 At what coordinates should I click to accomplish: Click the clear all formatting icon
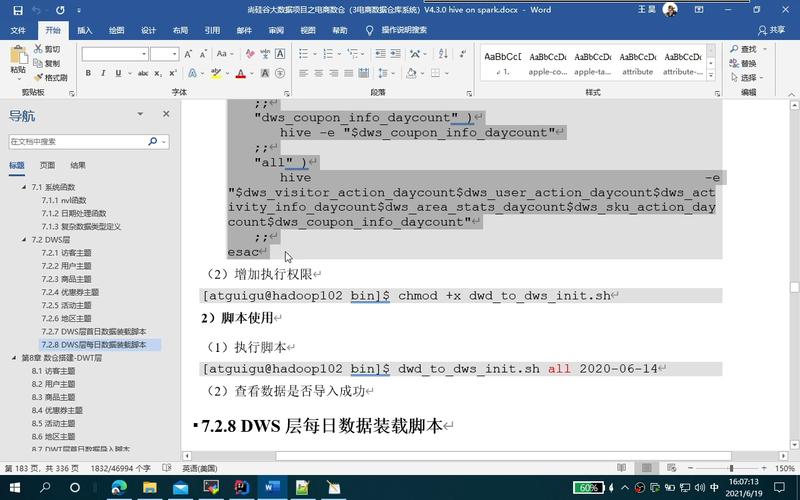(249, 54)
